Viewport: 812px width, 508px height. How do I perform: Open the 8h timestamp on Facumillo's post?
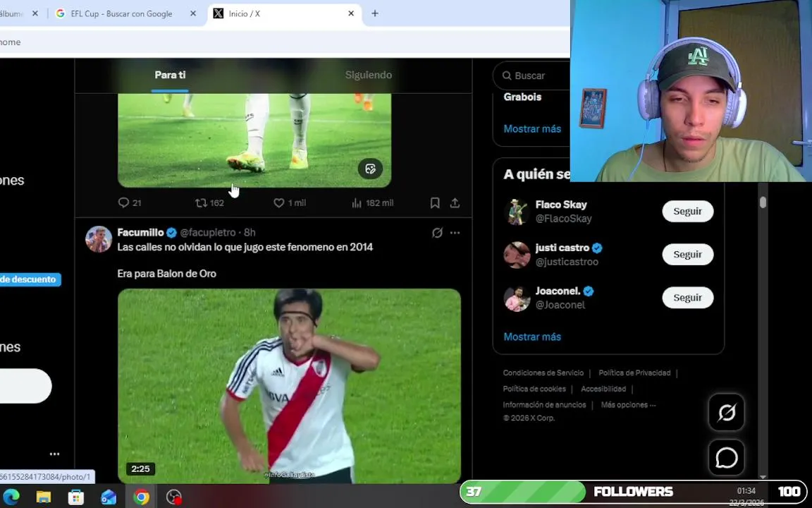(x=250, y=233)
